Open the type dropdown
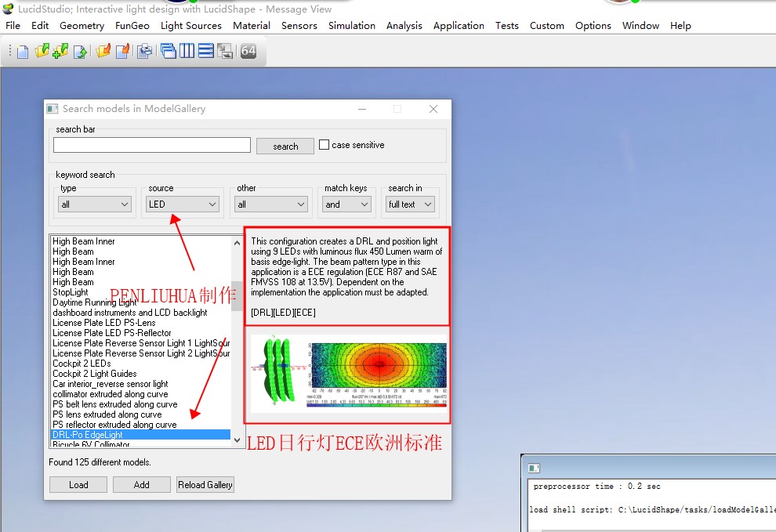This screenshot has width=776, height=532. (95, 204)
